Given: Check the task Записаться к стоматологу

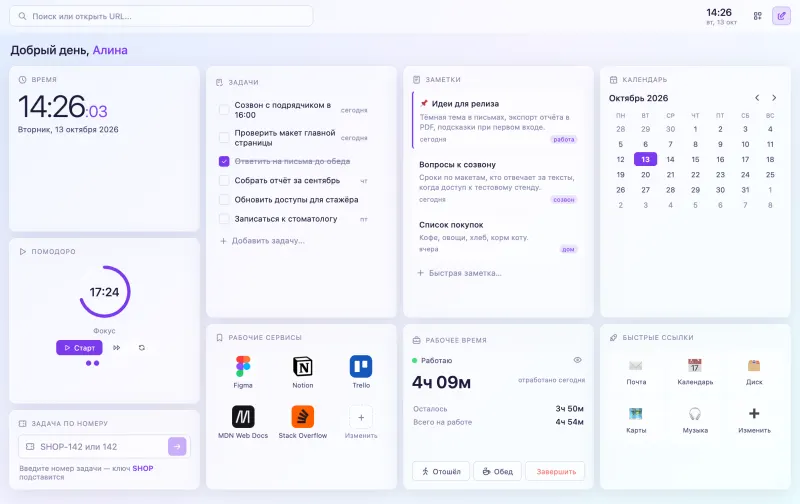Looking at the screenshot, I should pyautogui.click(x=224, y=219).
